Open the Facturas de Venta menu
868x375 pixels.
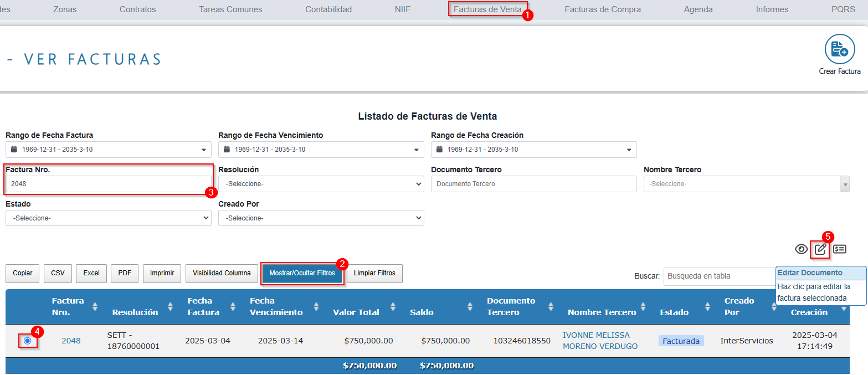[x=487, y=9]
